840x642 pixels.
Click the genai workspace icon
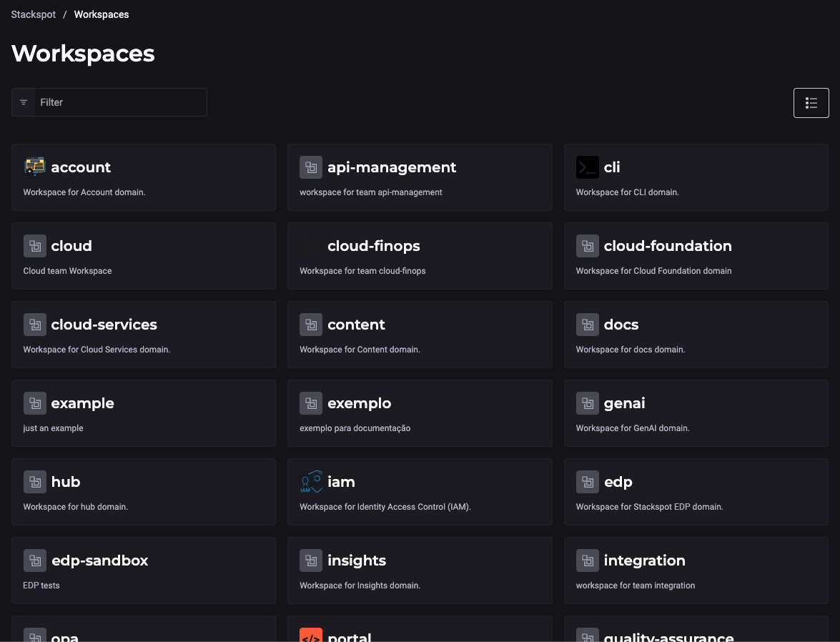coord(587,403)
